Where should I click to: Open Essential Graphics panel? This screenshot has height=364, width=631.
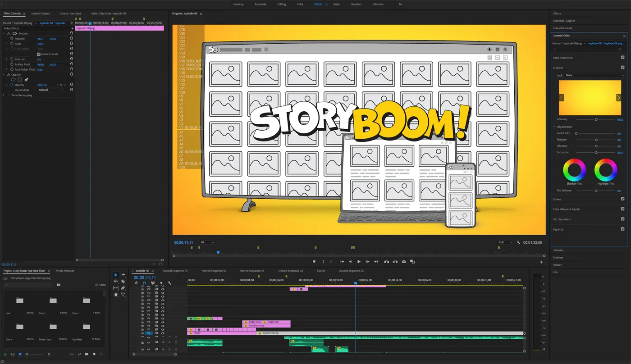click(x=564, y=21)
